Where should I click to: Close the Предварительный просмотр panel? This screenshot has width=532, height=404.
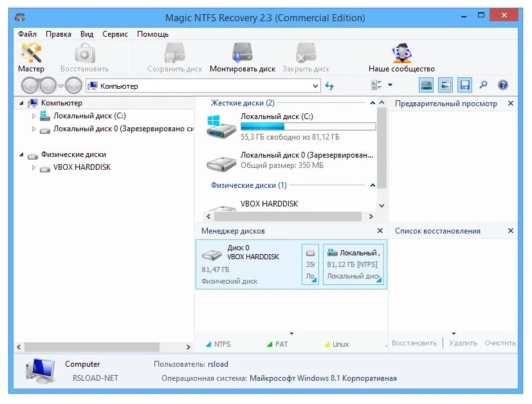point(511,103)
